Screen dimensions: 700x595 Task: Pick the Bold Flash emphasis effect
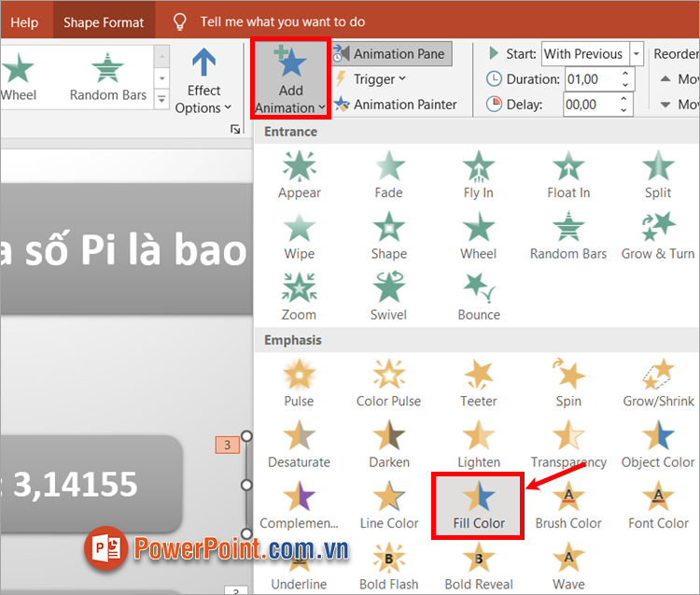[x=388, y=568]
